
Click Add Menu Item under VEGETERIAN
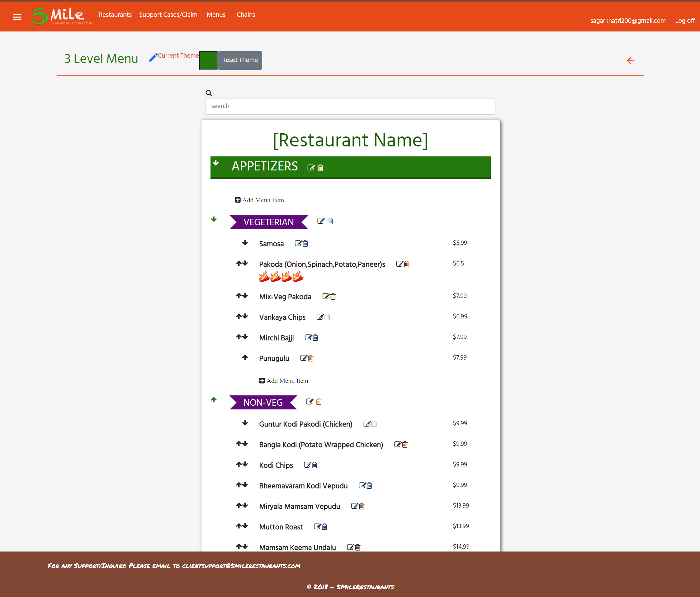click(x=284, y=380)
